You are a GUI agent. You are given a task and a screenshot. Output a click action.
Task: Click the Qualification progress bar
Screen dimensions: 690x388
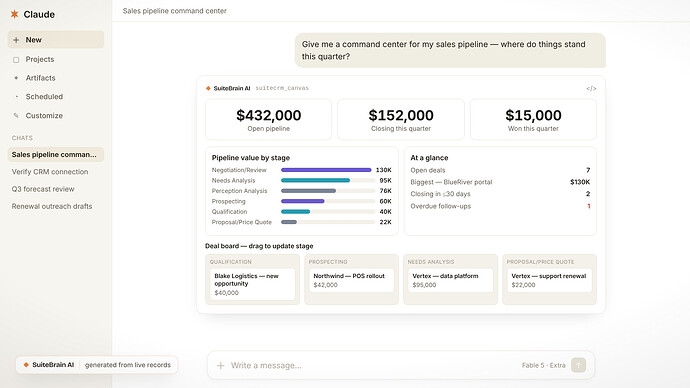328,212
